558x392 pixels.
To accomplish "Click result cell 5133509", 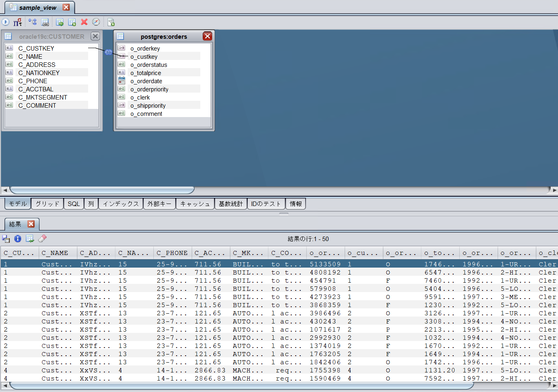I will pos(325,264).
